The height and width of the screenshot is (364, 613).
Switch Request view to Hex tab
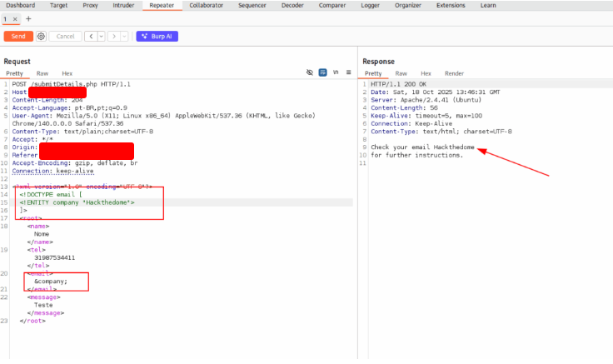67,73
